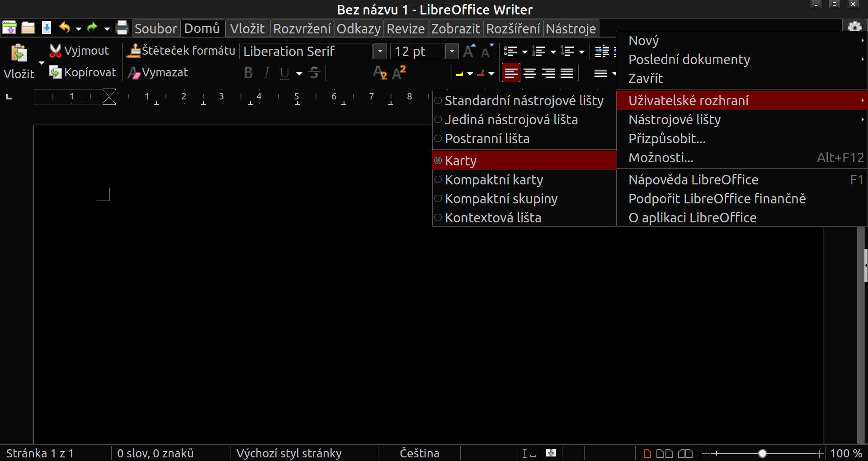The width and height of the screenshot is (868, 461).
Task: Open underline style dropdown arrow
Action: pos(299,73)
